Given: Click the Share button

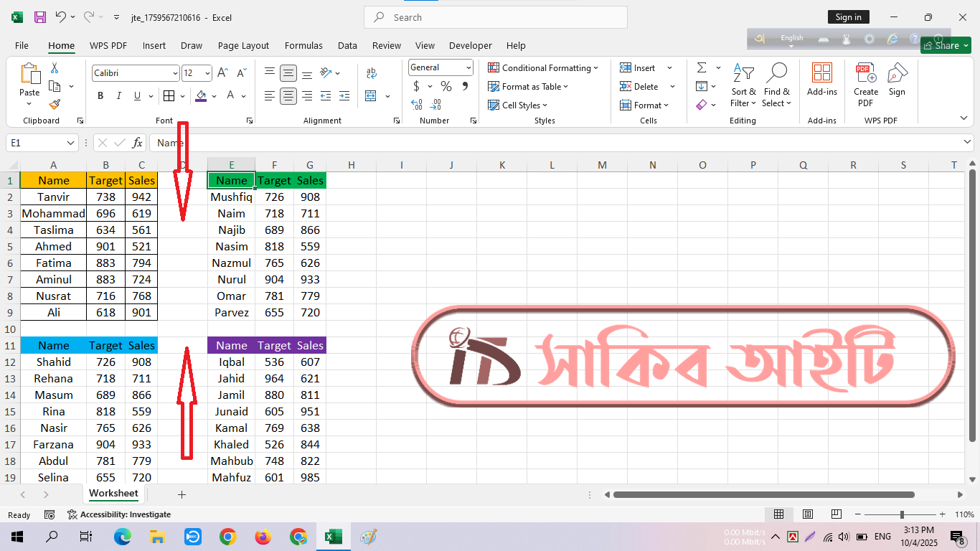Looking at the screenshot, I should [946, 45].
